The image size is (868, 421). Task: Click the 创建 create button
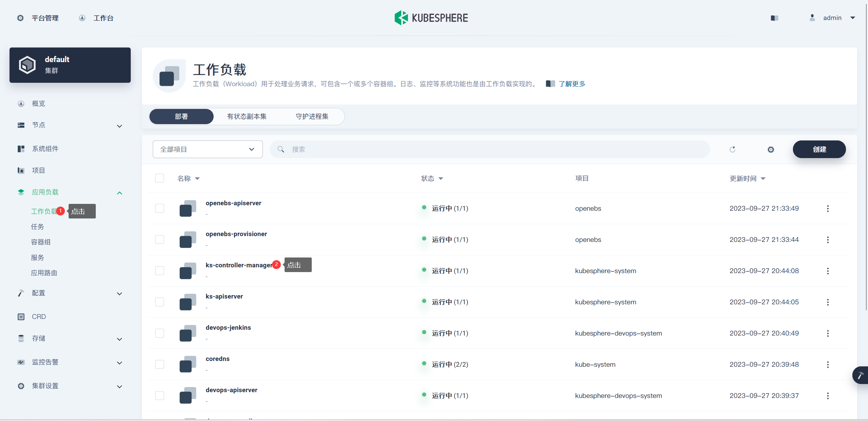click(819, 149)
